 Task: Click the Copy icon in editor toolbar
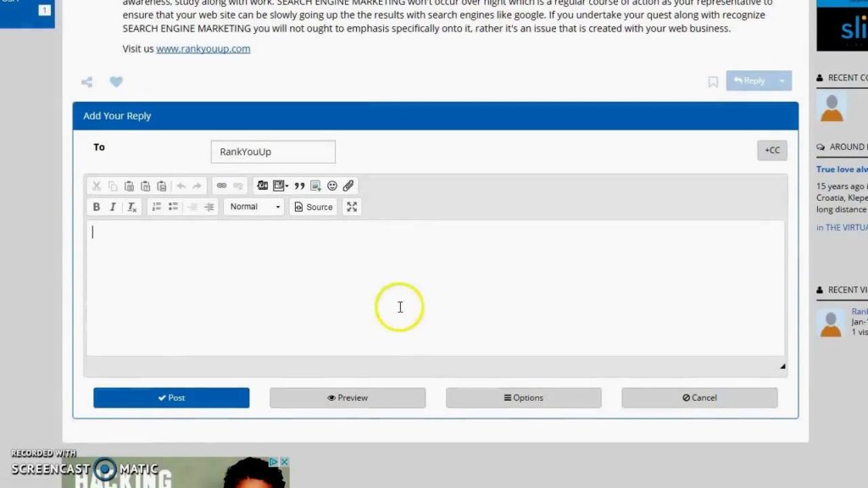(113, 186)
